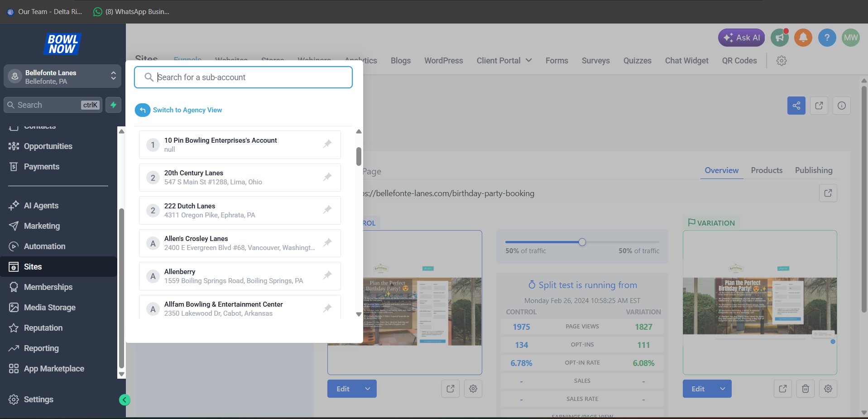Switch to the Surveys tab

coord(596,61)
